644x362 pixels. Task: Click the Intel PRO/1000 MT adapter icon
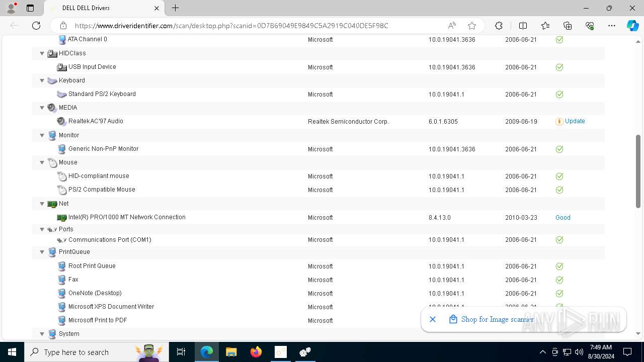[62, 217]
